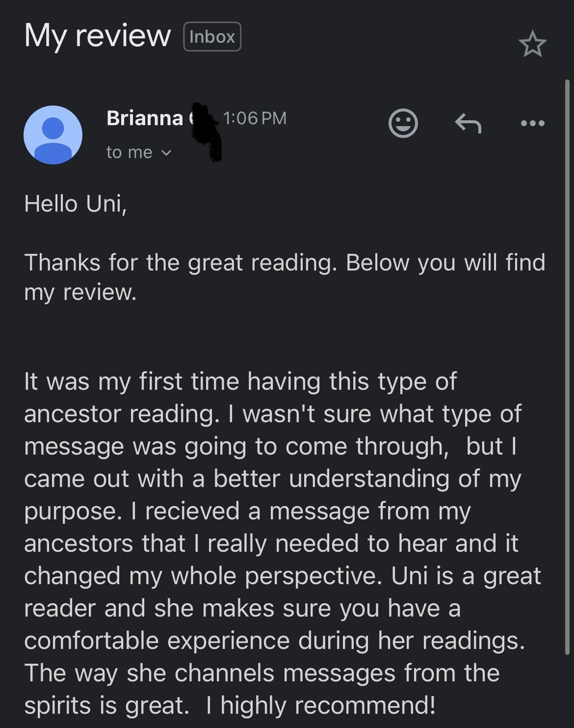
Task: Expand recipient details chevron next to "to me"
Action: (x=166, y=153)
